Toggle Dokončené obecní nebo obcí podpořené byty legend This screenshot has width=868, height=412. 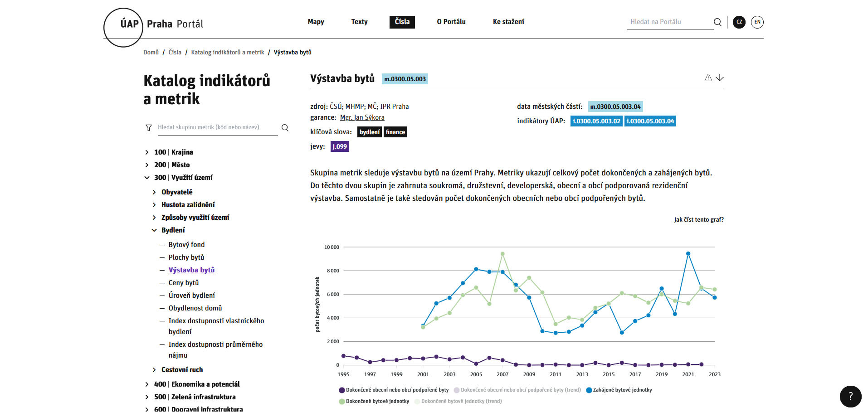click(394, 390)
